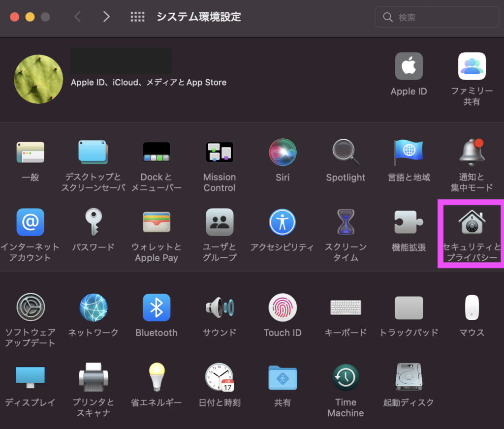Open トラックパッド preferences

pos(409,307)
